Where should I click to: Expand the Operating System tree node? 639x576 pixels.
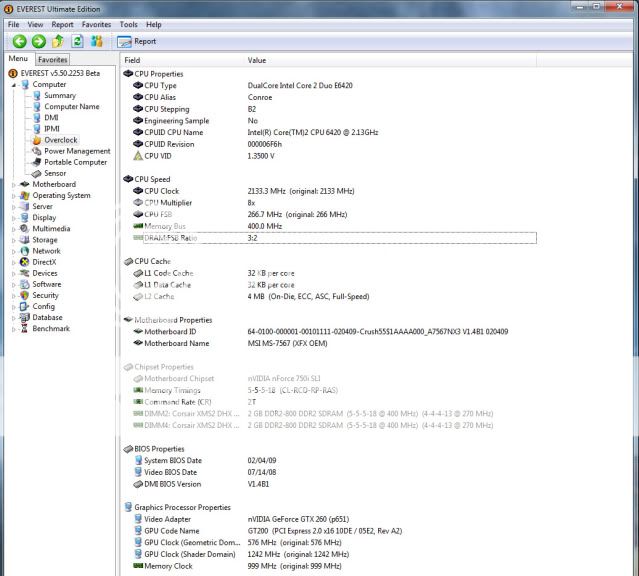click(14, 196)
